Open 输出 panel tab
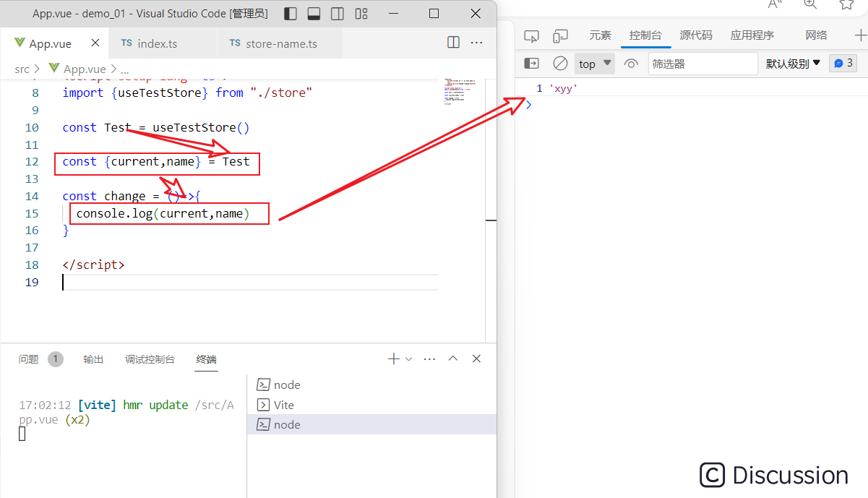This screenshot has width=868, height=498. pyautogui.click(x=93, y=359)
